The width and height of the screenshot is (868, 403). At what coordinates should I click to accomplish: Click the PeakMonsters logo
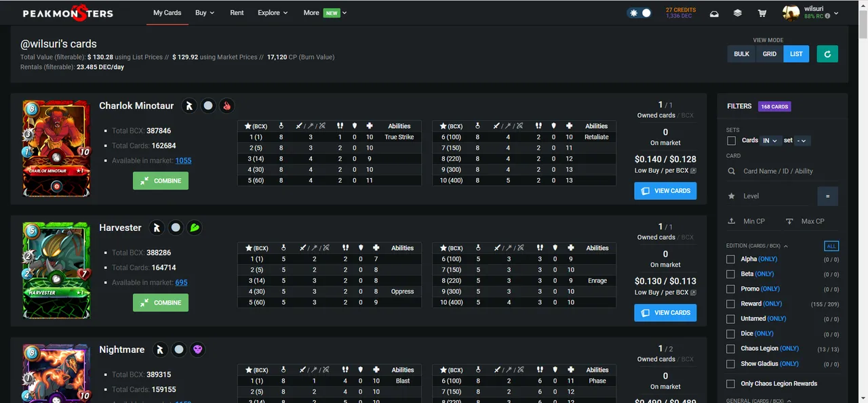point(68,13)
